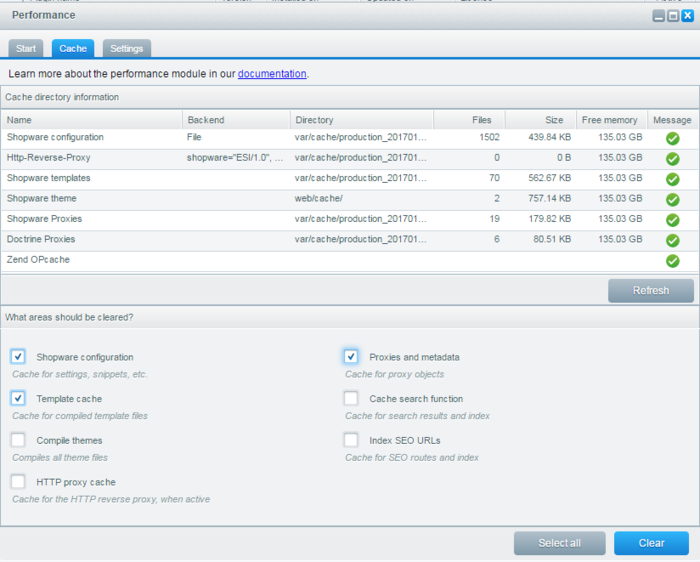The height and width of the screenshot is (562, 700).
Task: Click Doctrine Proxies directory path cell
Action: point(362,239)
